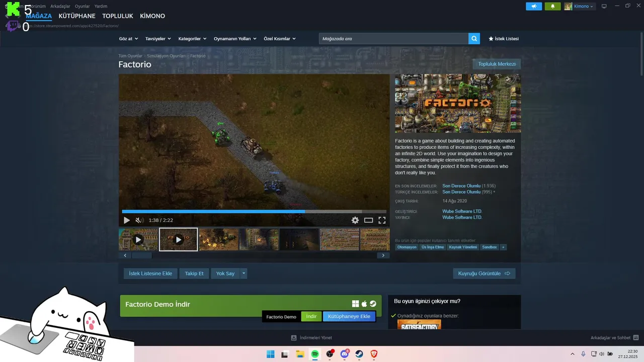Screen dimensions: 644x362
Task: Add another tag with plus button
Action: click(503, 247)
